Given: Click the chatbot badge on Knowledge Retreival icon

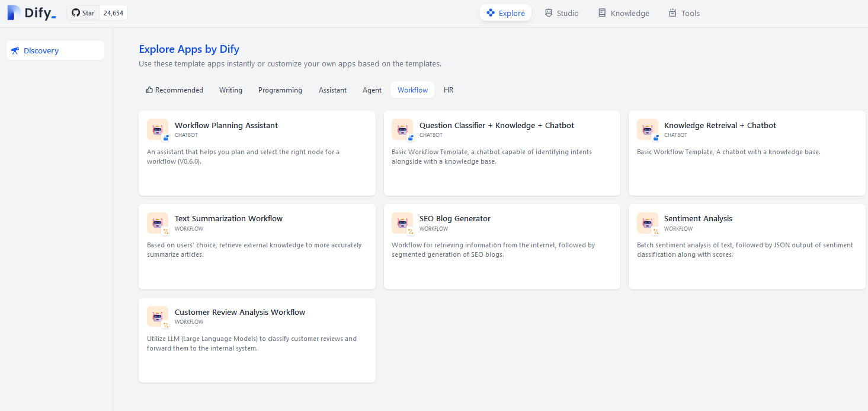Looking at the screenshot, I should point(656,138).
